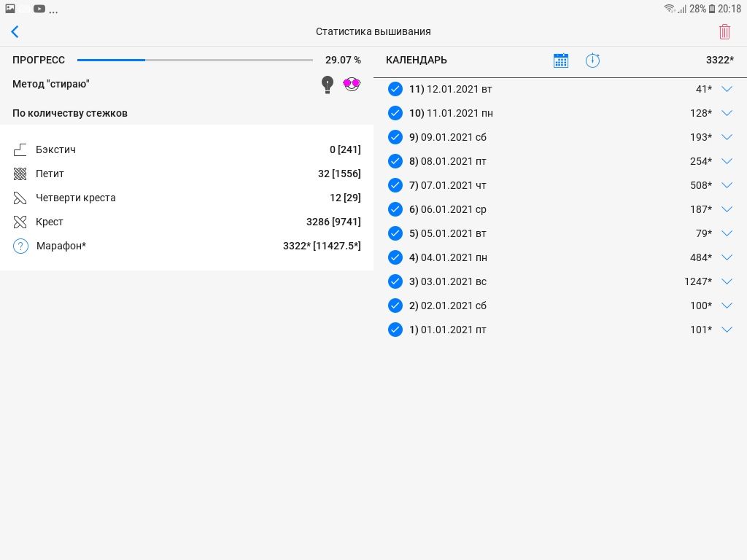Tap the red trash delete icon
The image size is (747, 560).
[724, 31]
